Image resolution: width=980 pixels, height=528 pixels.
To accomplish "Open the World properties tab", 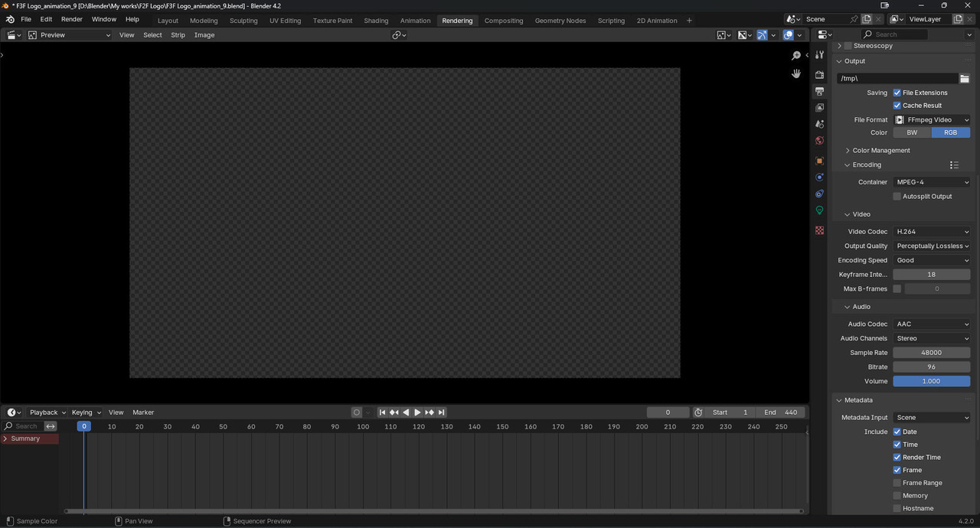I will (819, 141).
